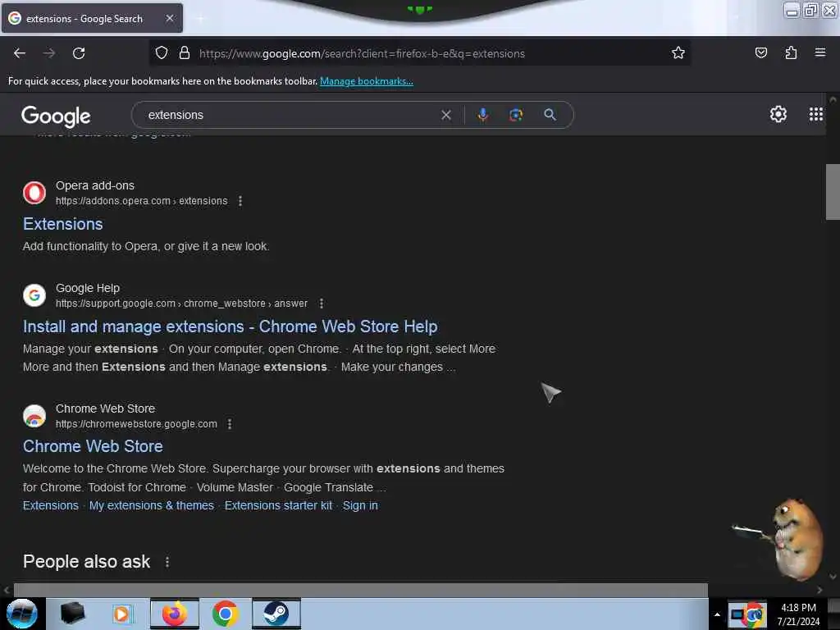Open Install and manage extensions result

point(230,326)
